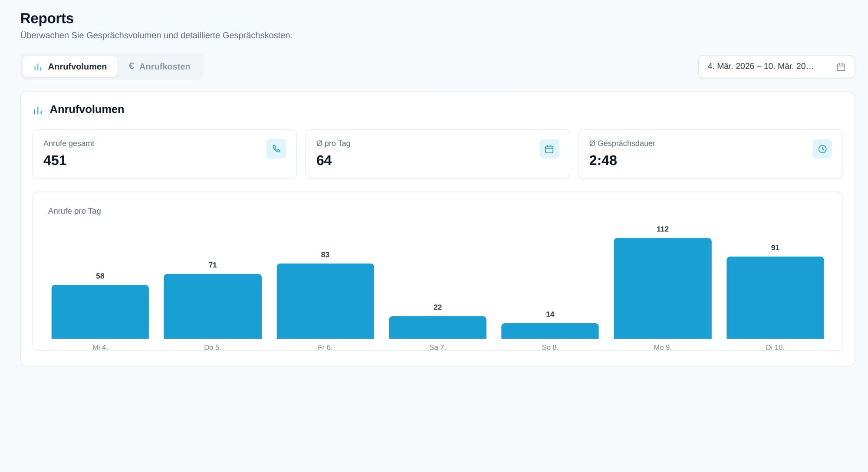868x472 pixels.
Task: Click the phone icon in Anrufe gesamt card
Action: pyautogui.click(x=276, y=149)
